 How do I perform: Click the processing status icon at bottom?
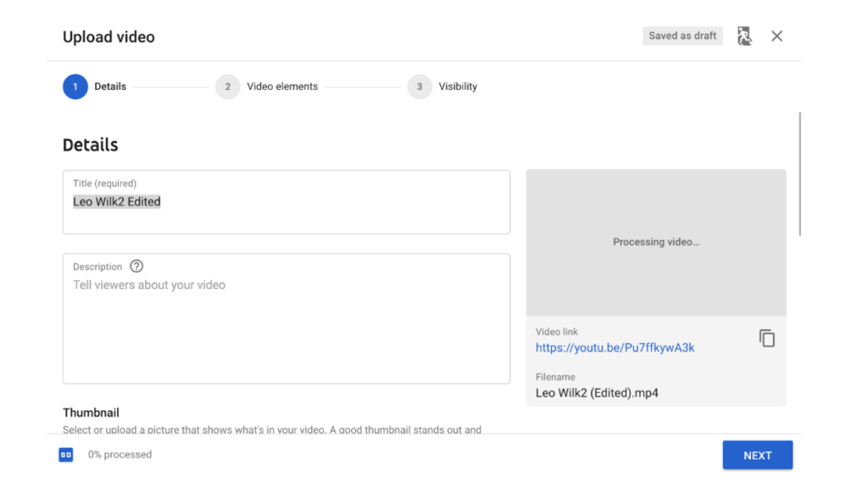[66, 455]
